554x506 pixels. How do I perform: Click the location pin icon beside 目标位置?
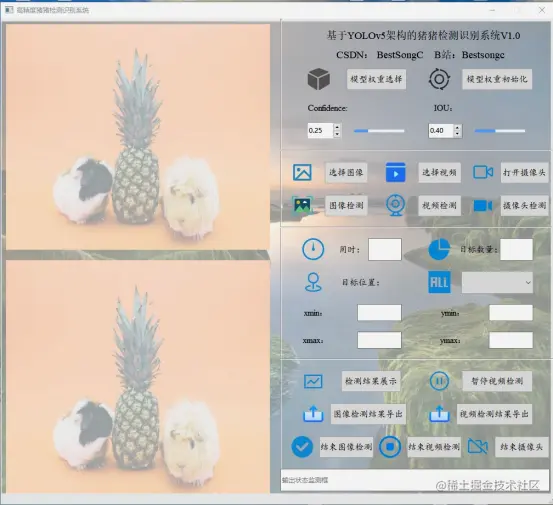[313, 282]
